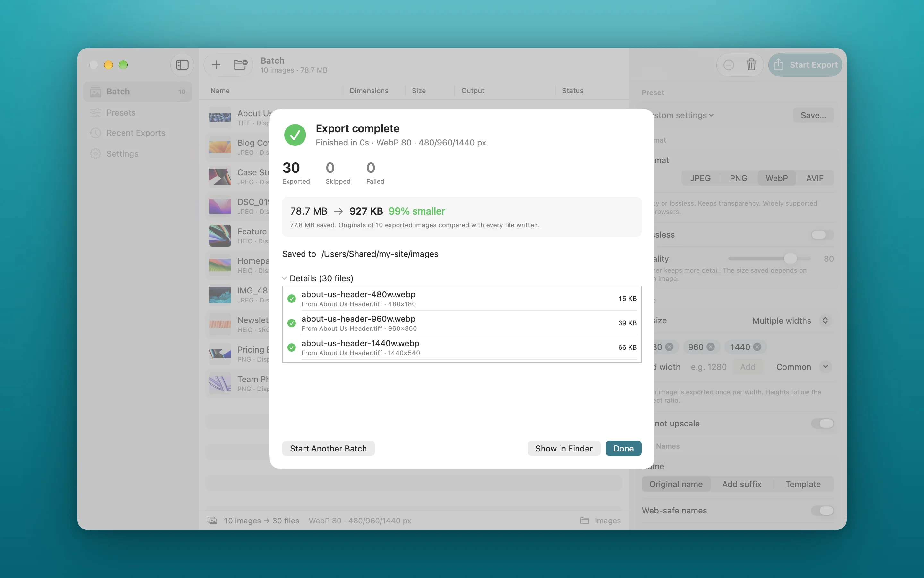Image resolution: width=924 pixels, height=578 pixels.
Task: Click the Feature image thumbnail
Action: pos(220,236)
